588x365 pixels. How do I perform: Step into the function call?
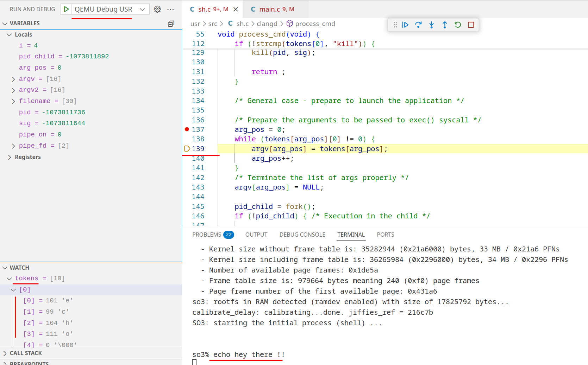click(x=431, y=25)
